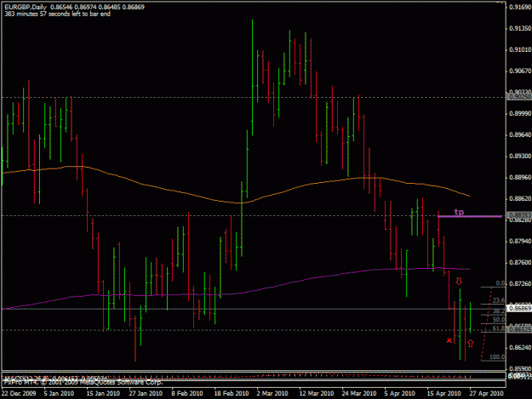Click the 0.88620 price scale value
The image size is (532, 399).
pyautogui.click(x=520, y=199)
